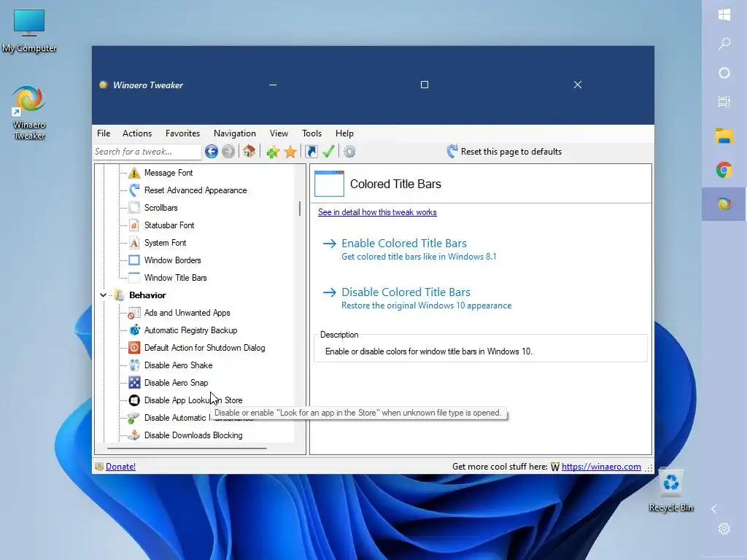Screen dimensions: 747x560
Task: Click the green checkmark toolbar icon
Action: point(328,152)
